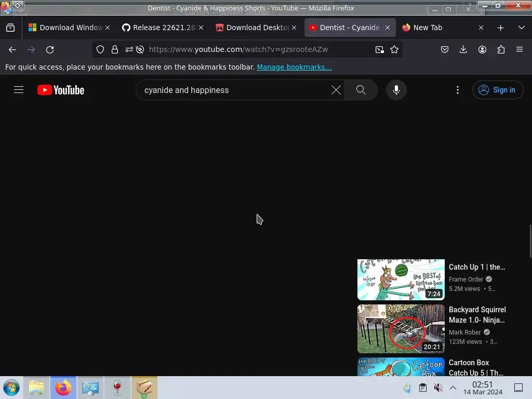Launch Wine from the taskbar
Viewport: 532px width, 399px height.
pos(117,388)
